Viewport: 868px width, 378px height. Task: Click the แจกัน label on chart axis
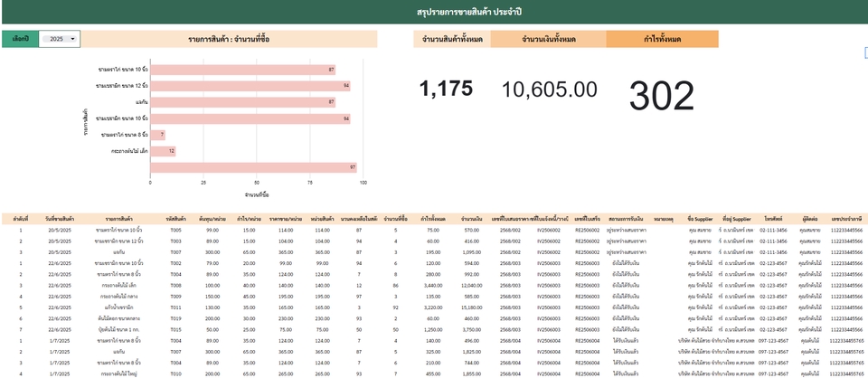point(141,102)
